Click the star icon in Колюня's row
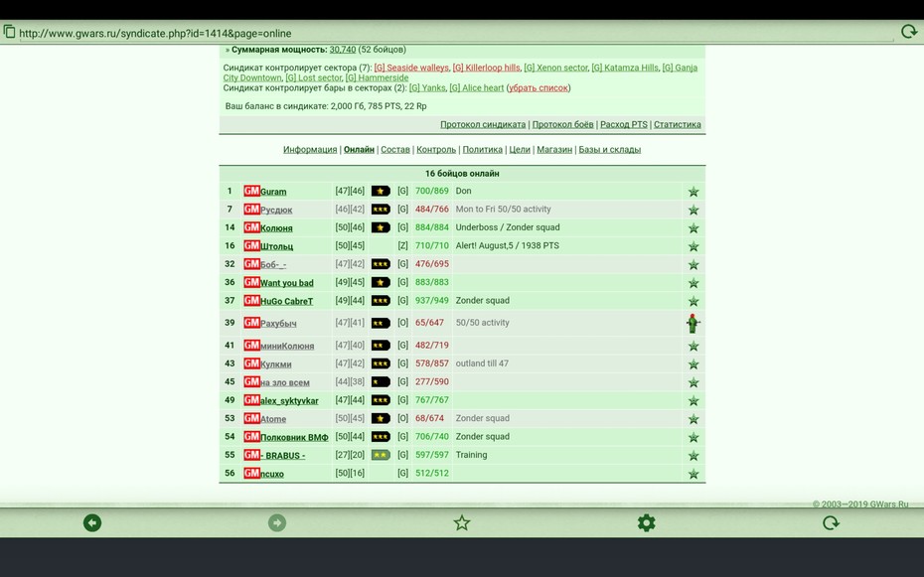 click(x=693, y=227)
